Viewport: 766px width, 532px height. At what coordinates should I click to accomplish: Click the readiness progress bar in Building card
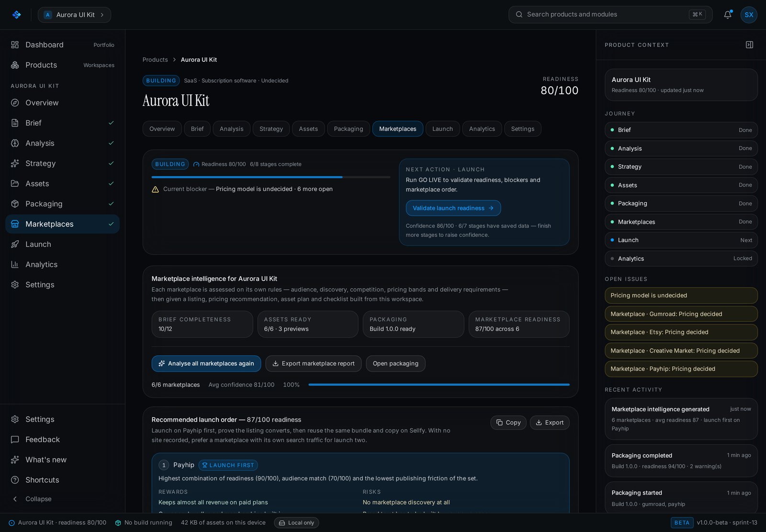(x=271, y=177)
